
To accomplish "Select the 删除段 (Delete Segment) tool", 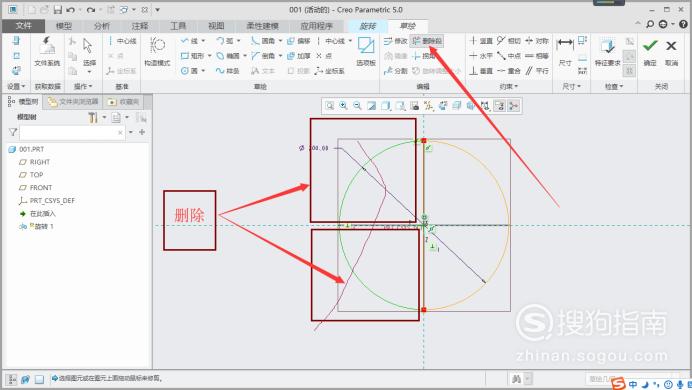I will pos(427,41).
